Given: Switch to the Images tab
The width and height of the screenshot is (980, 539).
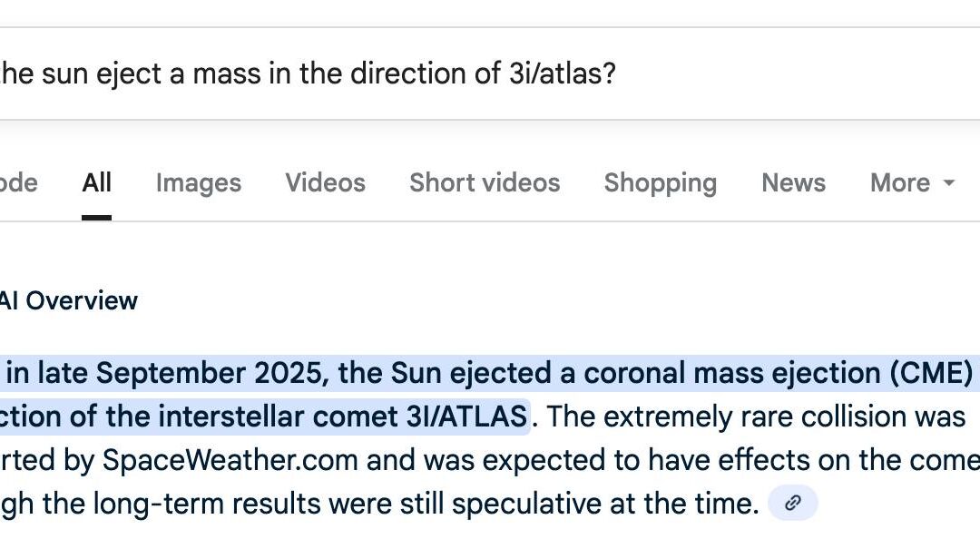Looking at the screenshot, I should [x=198, y=183].
